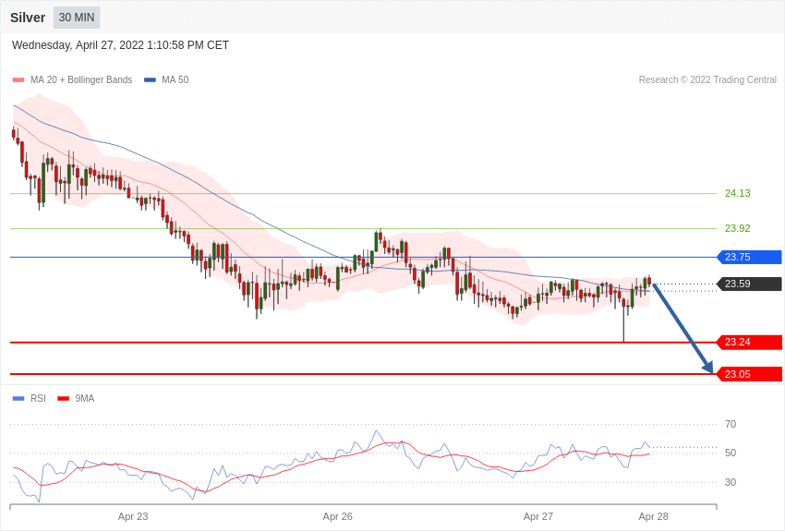
Task: Click the Silver chart title
Action: 28,18
